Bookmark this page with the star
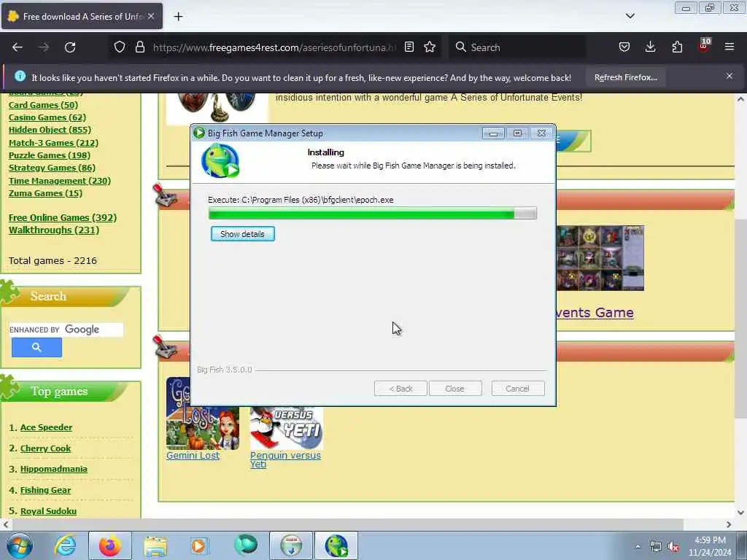This screenshot has width=747, height=560. [430, 47]
